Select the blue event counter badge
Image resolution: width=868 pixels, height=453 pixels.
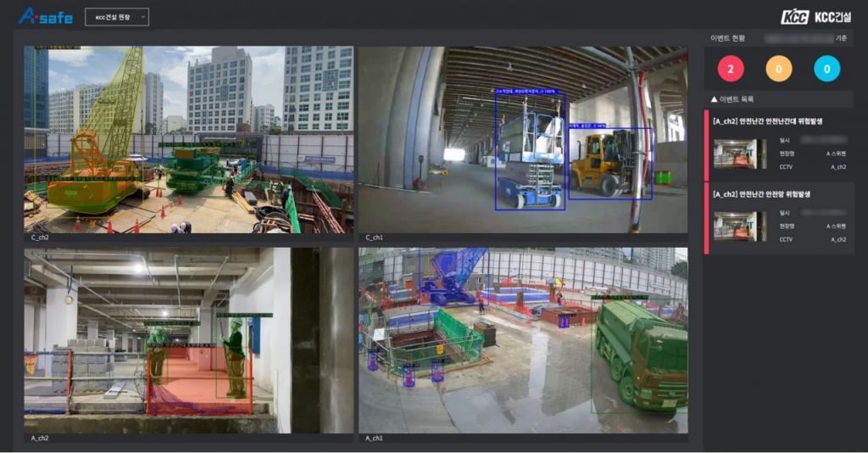826,69
